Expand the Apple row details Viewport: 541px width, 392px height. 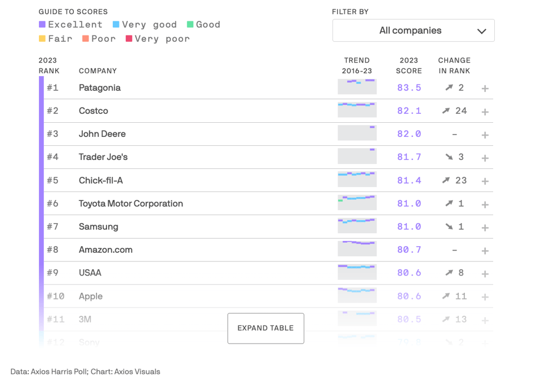[x=485, y=297]
